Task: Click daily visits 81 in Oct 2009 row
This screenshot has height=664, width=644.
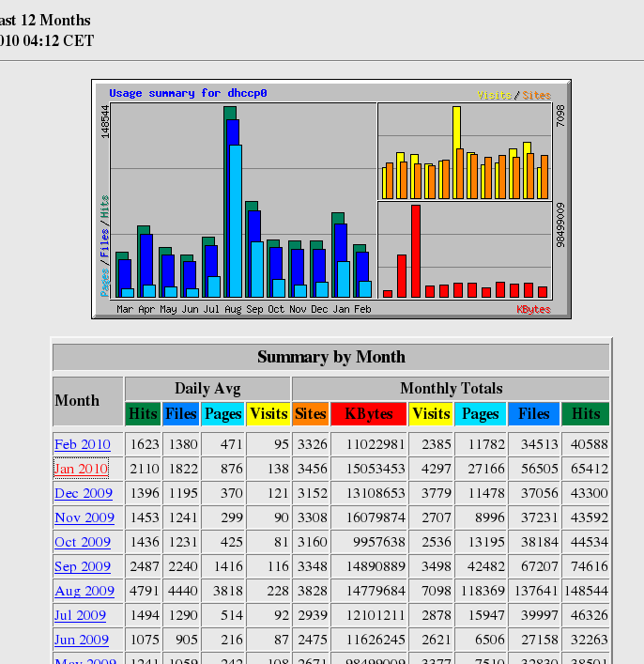Action: [x=281, y=542]
